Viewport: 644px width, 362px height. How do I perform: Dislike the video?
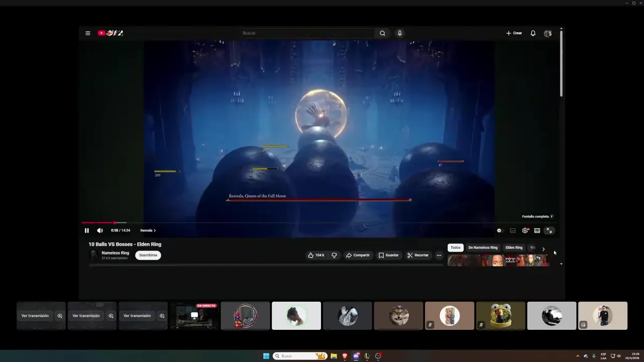coord(334,255)
